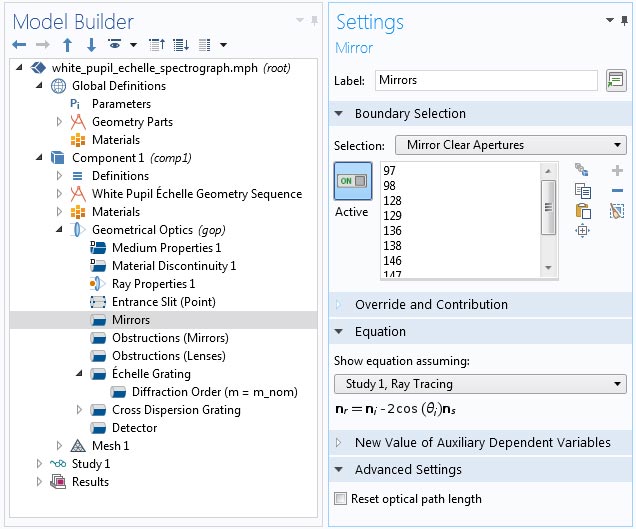636x529 pixels.
Task: Click the boundary list scrollbar down arrow
Action: click(548, 267)
